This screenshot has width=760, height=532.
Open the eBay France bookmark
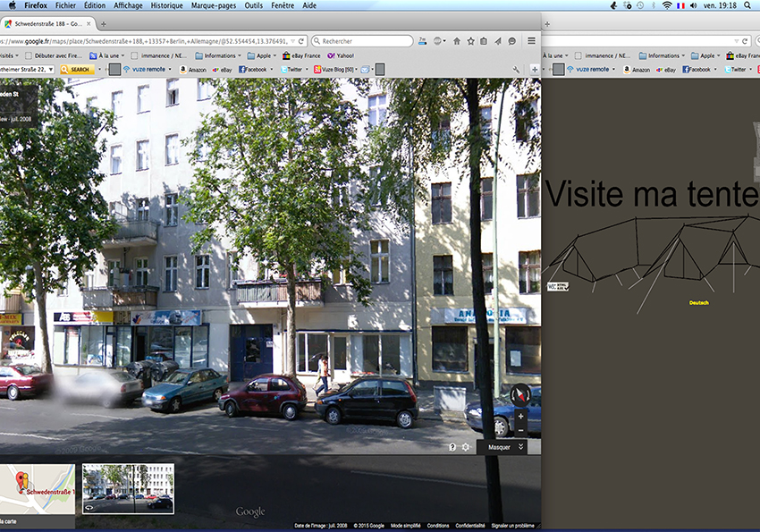[301, 55]
